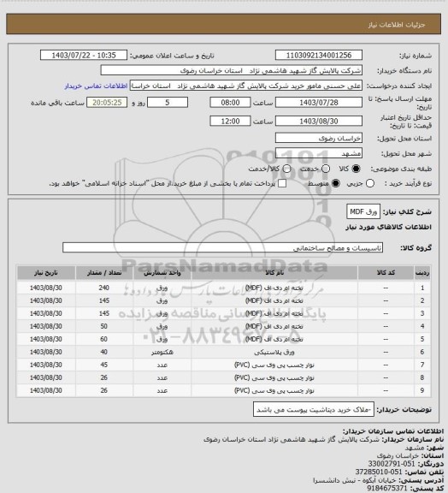Click the unit ورق in row 3
Viewport: 448px width, 493px height.
pos(162,313)
